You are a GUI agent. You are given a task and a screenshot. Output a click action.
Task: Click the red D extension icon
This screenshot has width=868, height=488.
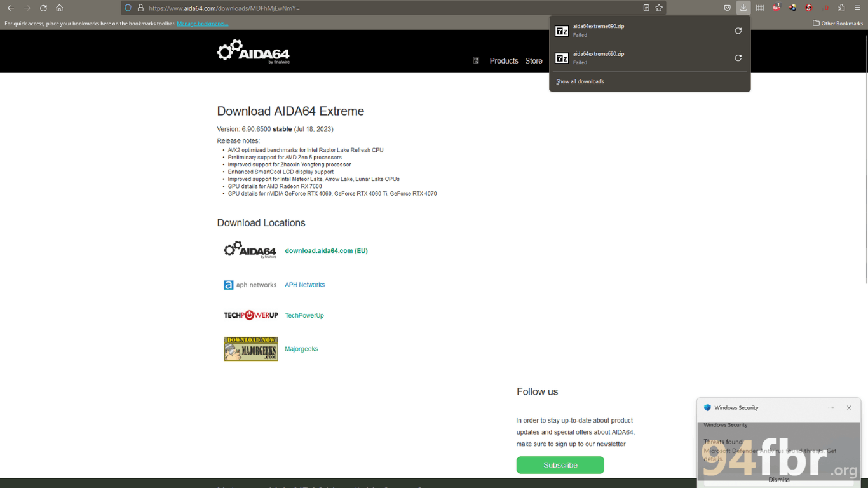tap(825, 8)
